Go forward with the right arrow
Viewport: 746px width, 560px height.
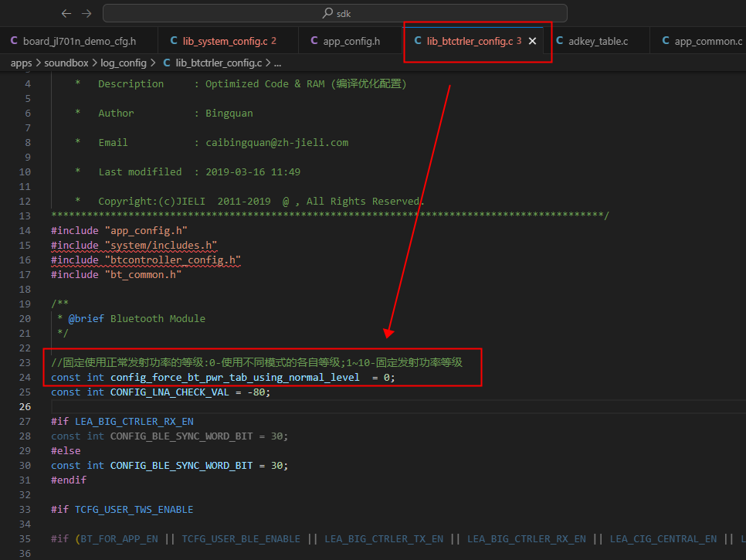click(86, 13)
